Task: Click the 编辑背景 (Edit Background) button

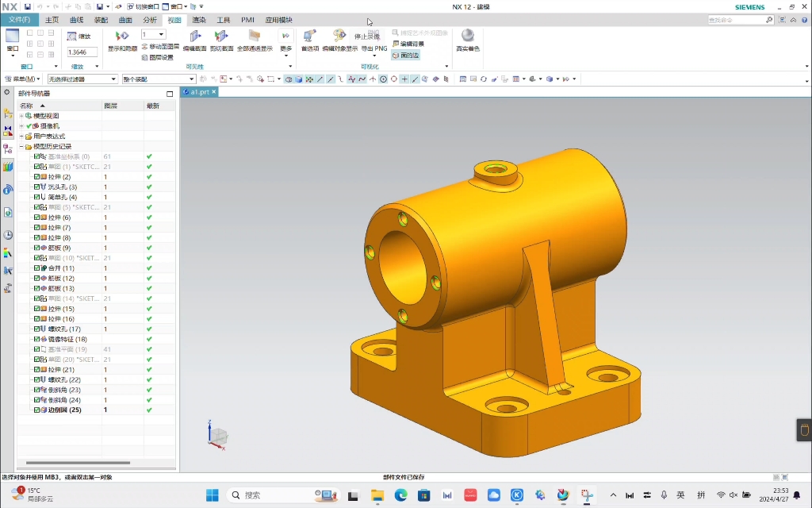Action: [408, 44]
